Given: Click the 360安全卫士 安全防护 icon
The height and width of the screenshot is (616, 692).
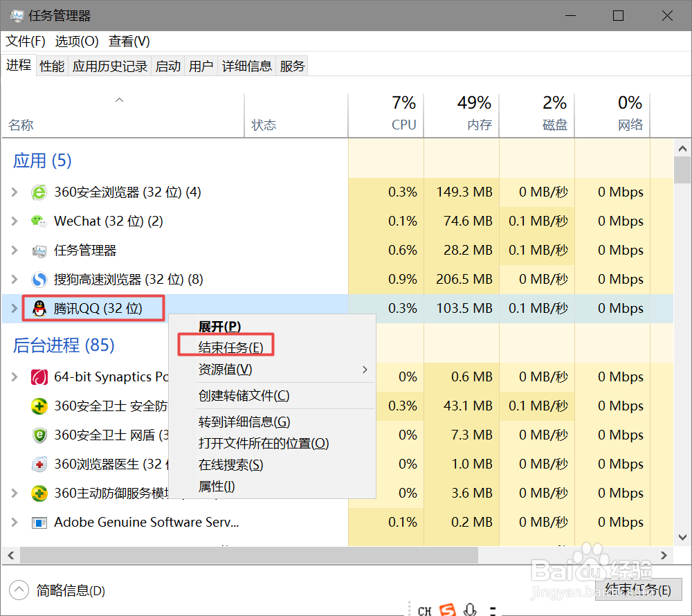Looking at the screenshot, I should pos(39,406).
